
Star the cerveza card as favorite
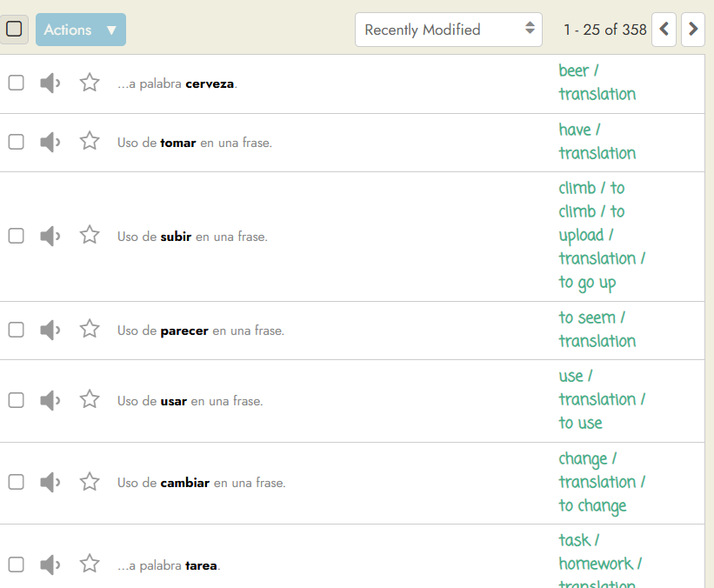pos(90,84)
